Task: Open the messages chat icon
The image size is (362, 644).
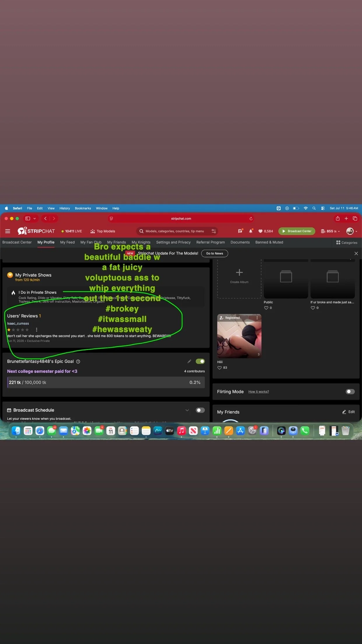Action: 240,231
